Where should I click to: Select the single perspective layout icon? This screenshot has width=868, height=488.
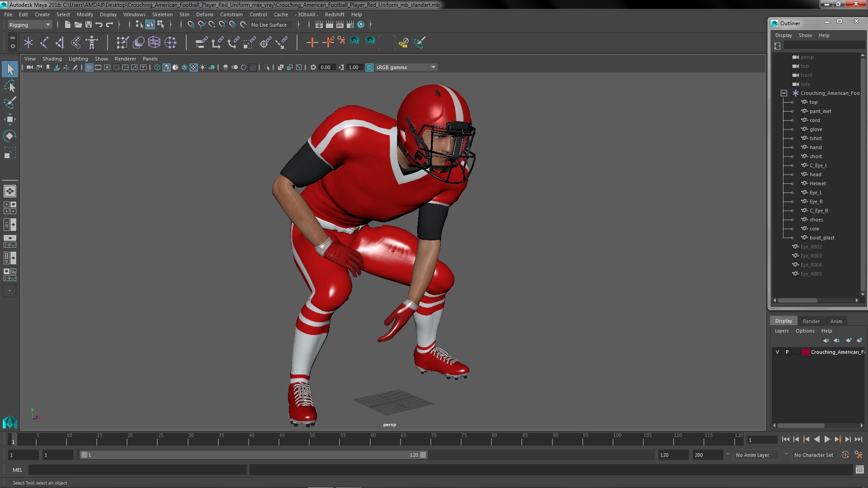click(x=10, y=191)
